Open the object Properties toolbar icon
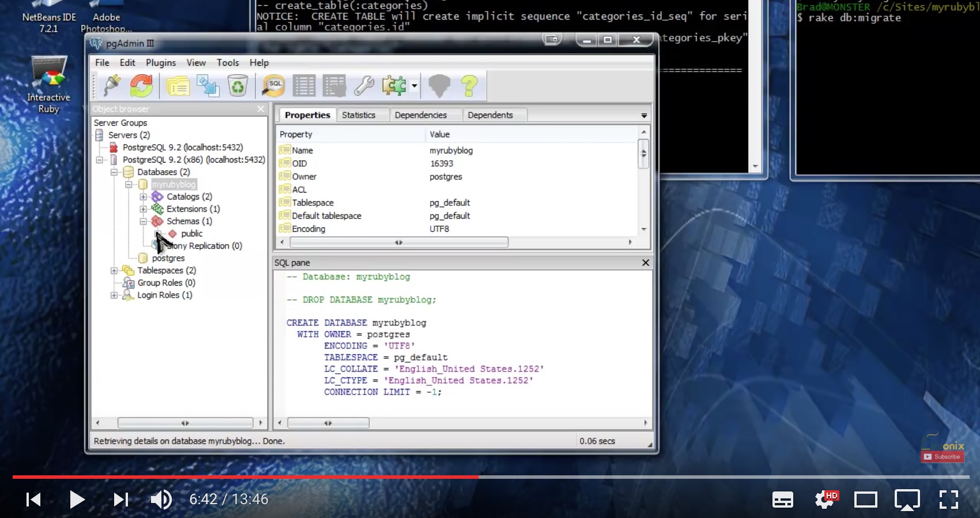The height and width of the screenshot is (518, 980). [178, 86]
